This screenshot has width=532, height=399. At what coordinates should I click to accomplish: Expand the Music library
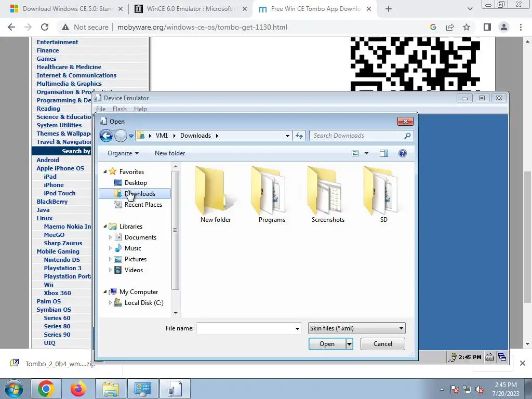(110, 248)
